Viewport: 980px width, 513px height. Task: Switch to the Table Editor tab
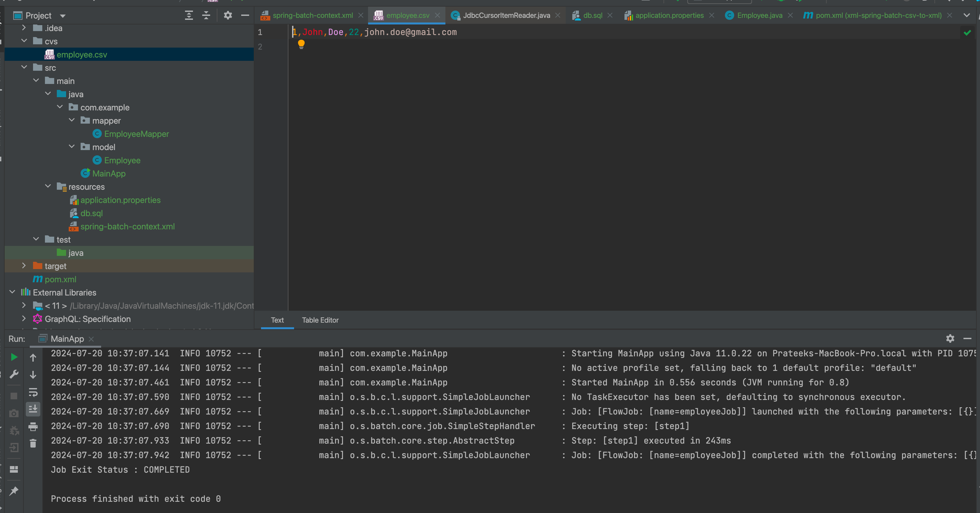click(x=320, y=320)
